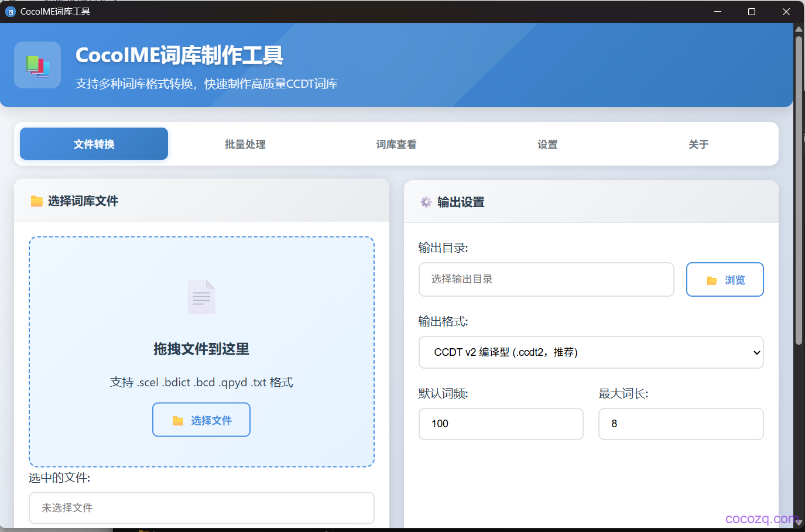Open the 文件转换 tab
The width and height of the screenshot is (805, 532).
point(94,144)
